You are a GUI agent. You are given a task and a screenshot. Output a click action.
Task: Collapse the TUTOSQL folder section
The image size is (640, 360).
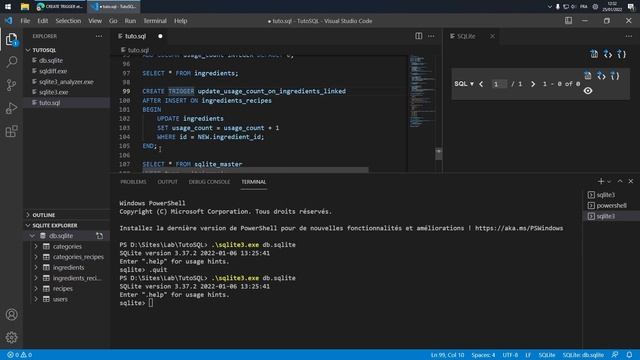tap(67, 50)
